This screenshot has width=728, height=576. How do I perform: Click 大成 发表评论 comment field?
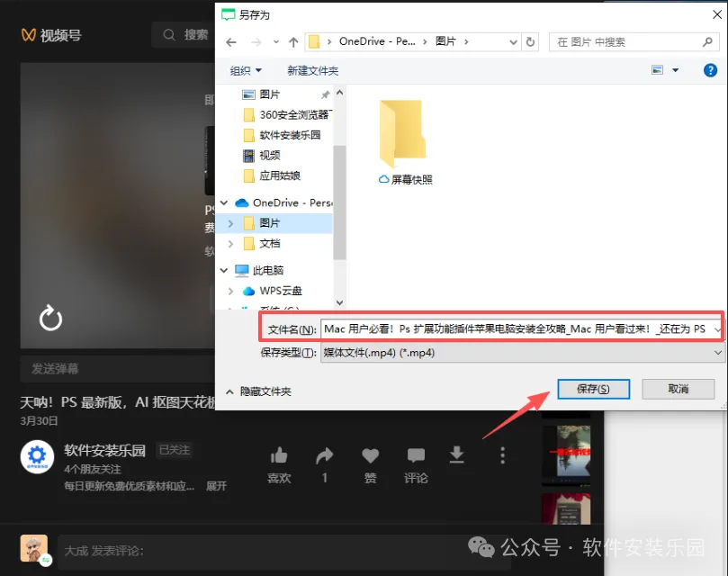tap(284, 552)
